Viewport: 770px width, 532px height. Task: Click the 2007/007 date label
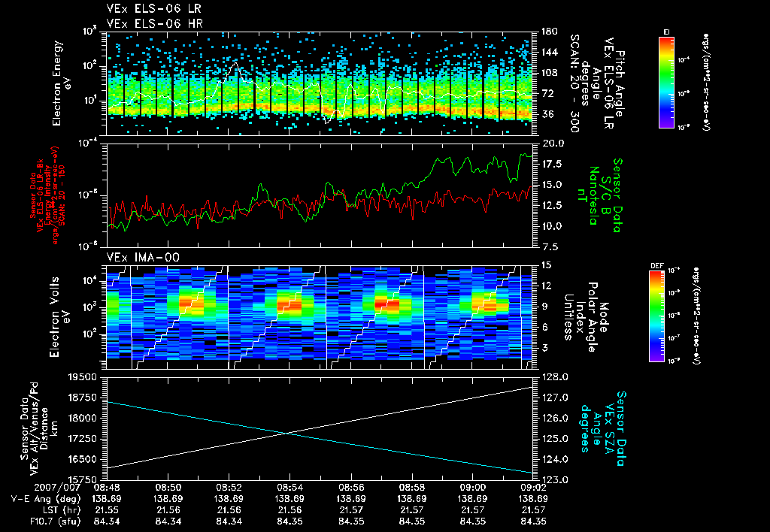tap(57, 488)
